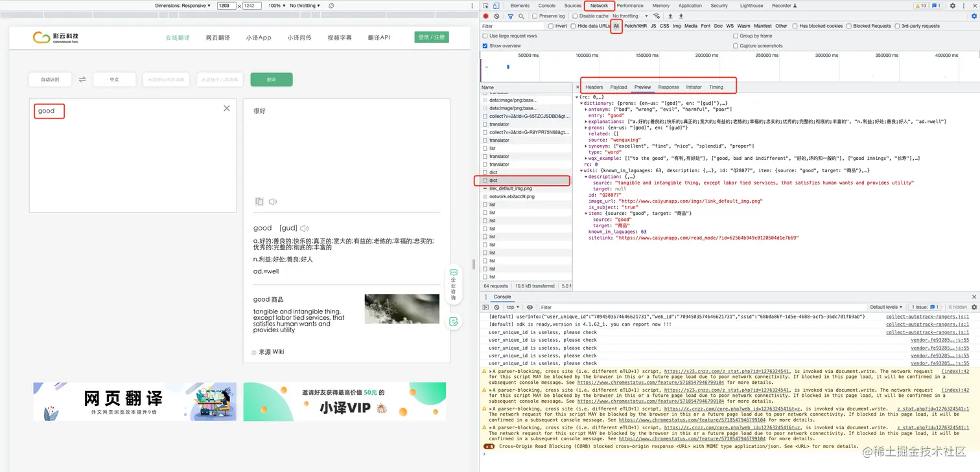Image resolution: width=980 pixels, height=472 pixels.
Task: Click the eye live expression icon
Action: click(530, 307)
